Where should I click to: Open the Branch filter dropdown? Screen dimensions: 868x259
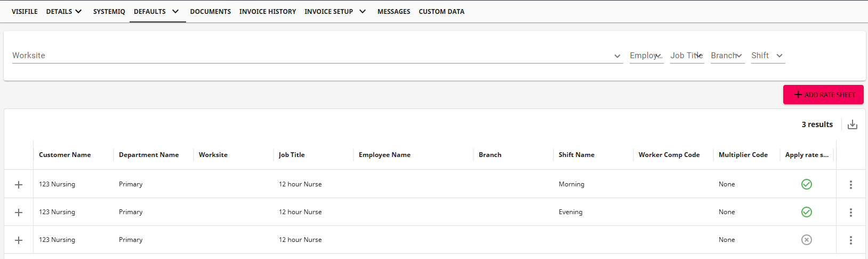(x=727, y=56)
